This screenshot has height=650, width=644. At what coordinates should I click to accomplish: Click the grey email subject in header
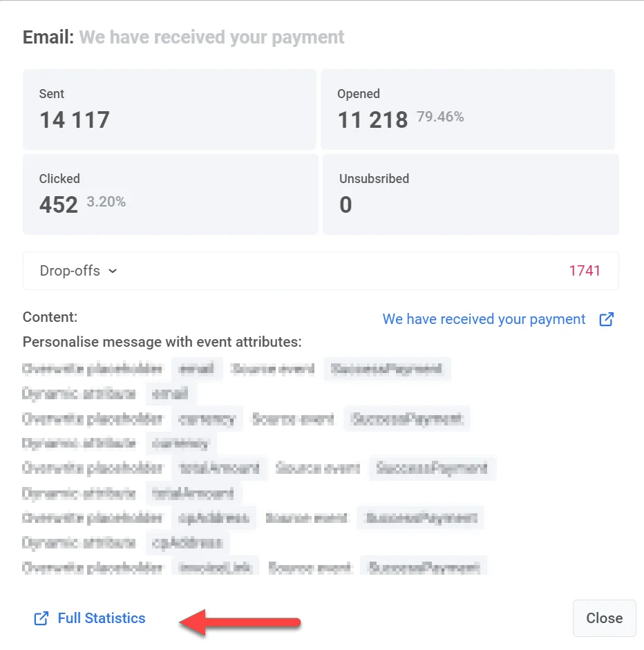(211, 37)
